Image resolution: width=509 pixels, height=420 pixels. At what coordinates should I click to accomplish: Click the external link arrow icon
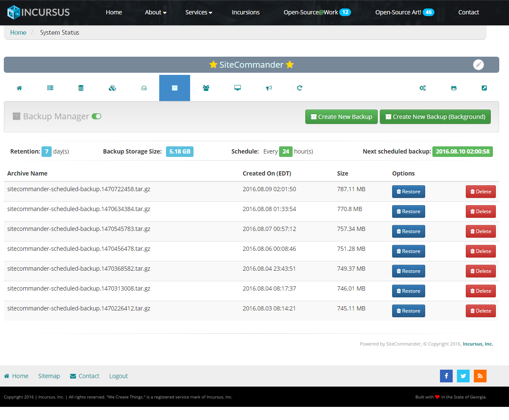coord(484,88)
